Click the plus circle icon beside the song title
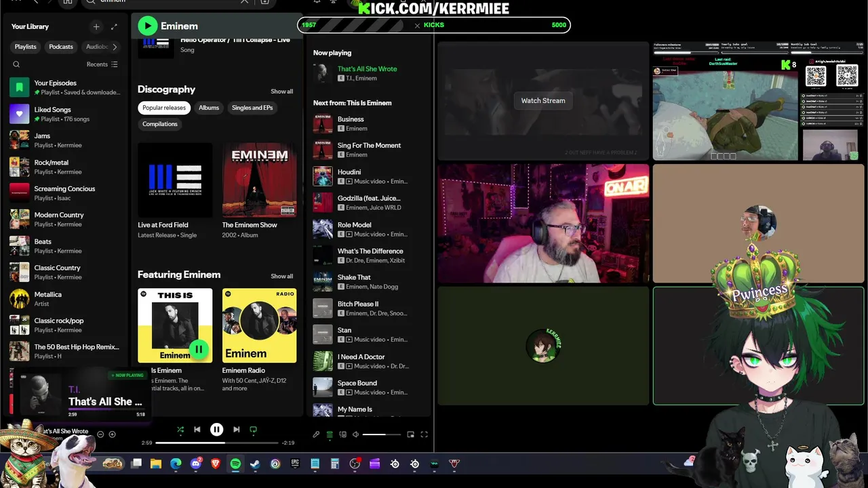This screenshot has width=868, height=488. [113, 434]
